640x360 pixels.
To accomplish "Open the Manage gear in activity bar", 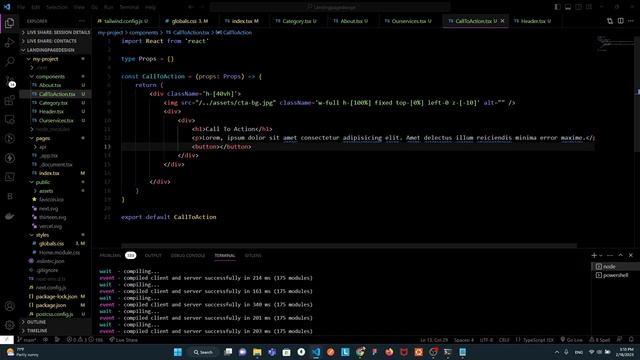I will [x=9, y=325].
